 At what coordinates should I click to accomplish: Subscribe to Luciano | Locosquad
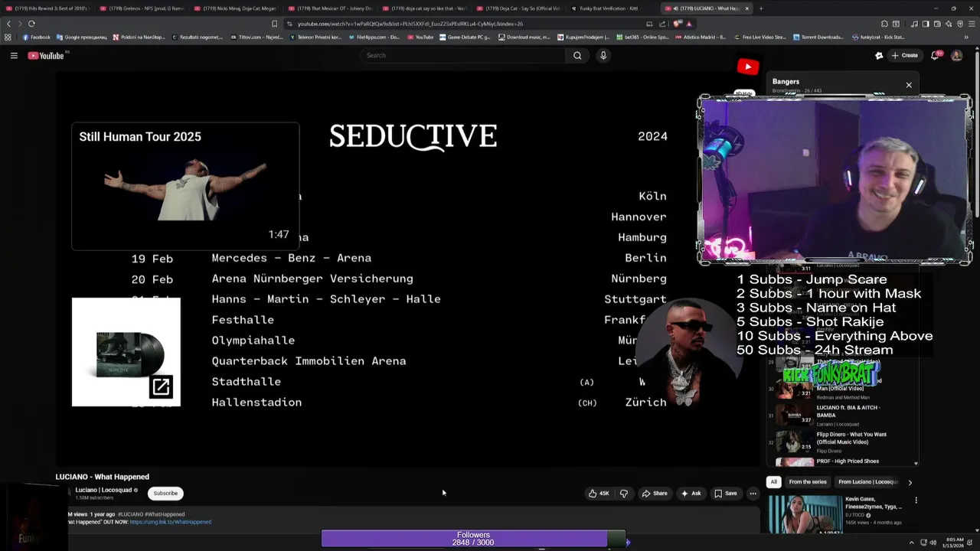coord(165,493)
